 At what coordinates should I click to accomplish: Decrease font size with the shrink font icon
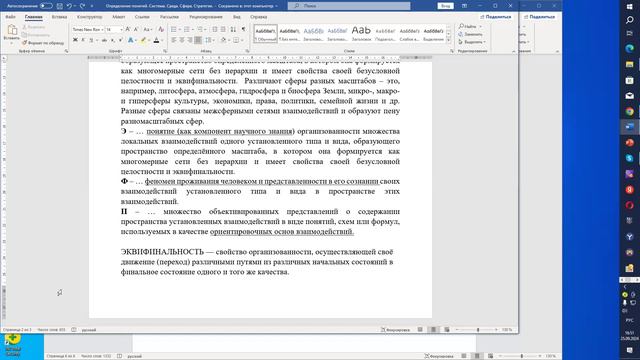coord(136,30)
